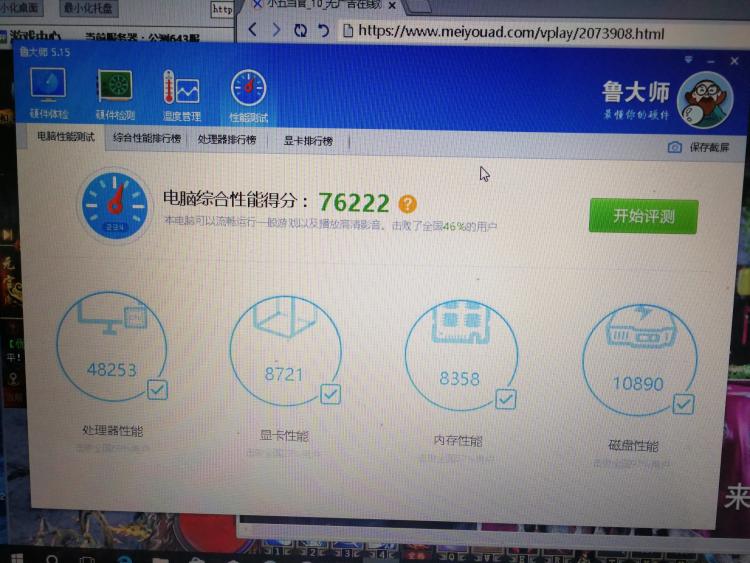Open the 硬件体检 hardware checkup icon
The width and height of the screenshot is (750, 563).
click(x=48, y=94)
